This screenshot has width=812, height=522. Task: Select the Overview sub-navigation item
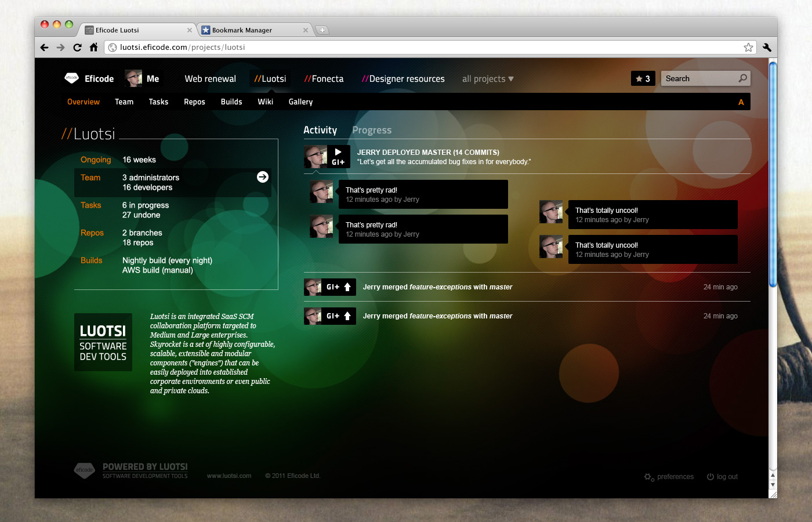coord(84,102)
